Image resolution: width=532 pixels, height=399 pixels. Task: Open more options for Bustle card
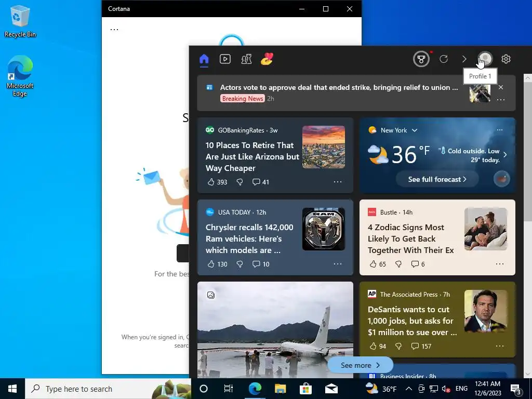[x=500, y=264]
